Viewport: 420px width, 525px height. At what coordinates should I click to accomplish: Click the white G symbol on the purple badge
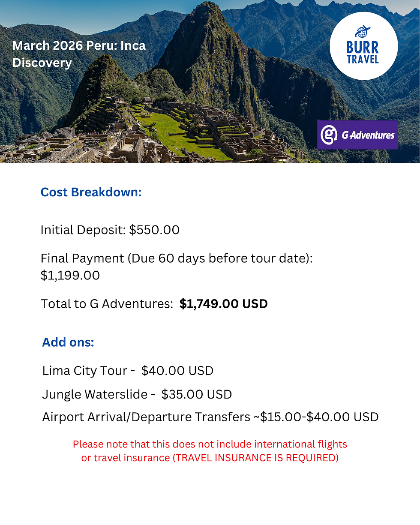(x=329, y=135)
